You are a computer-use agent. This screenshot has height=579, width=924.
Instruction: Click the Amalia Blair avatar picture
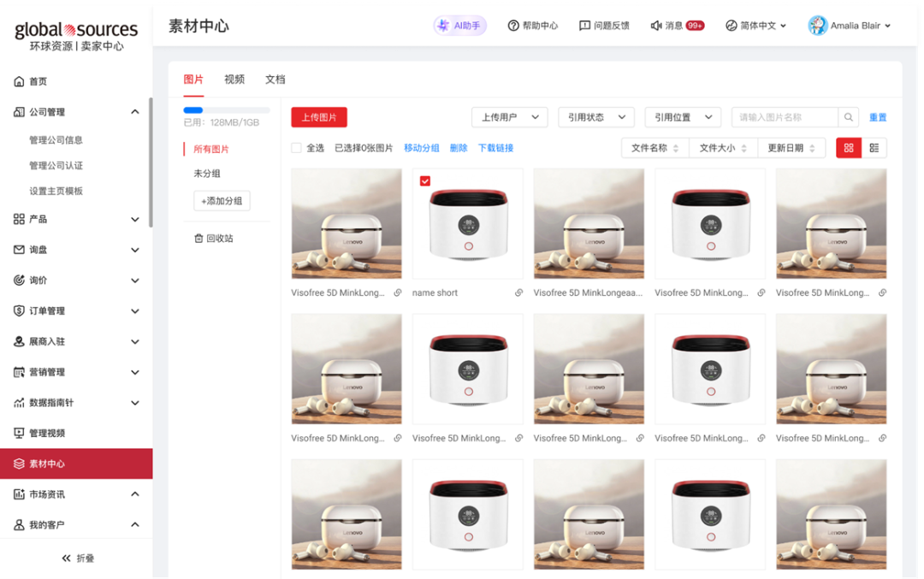point(817,26)
